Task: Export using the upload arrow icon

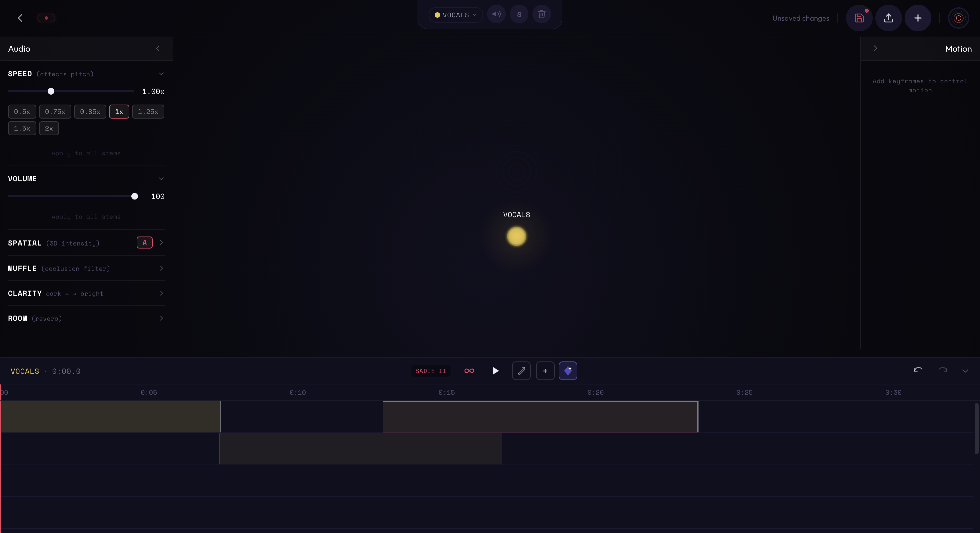Action: [x=888, y=18]
